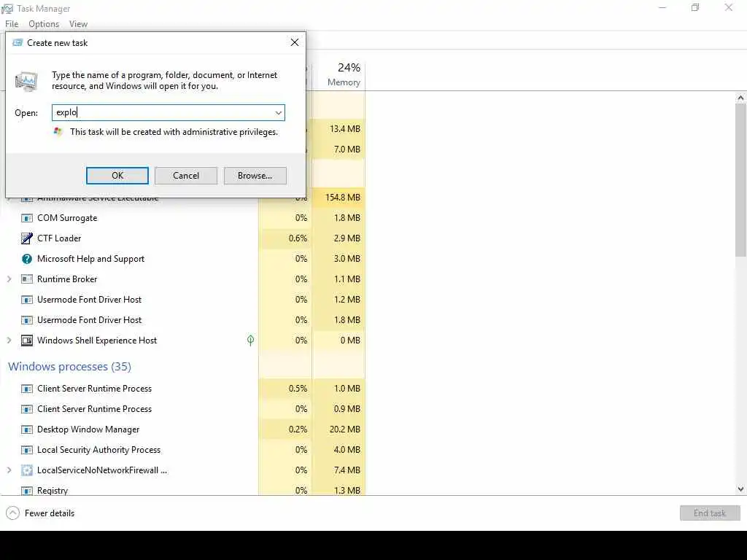Select the Client Server Runtime Process at 0.9 MB

(x=183, y=409)
